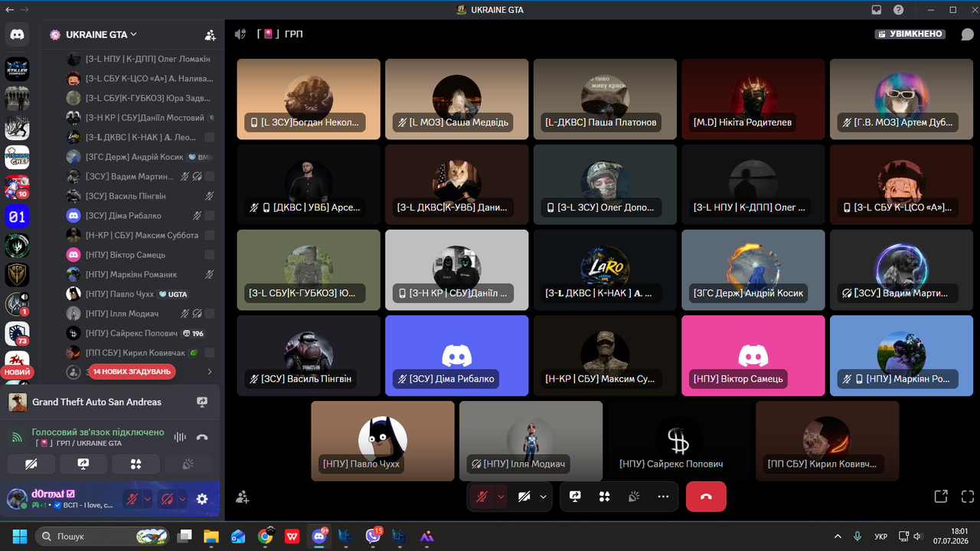Select Кирил Ковивчак in member list
The width and height of the screenshot is (980, 551).
[x=140, y=353]
